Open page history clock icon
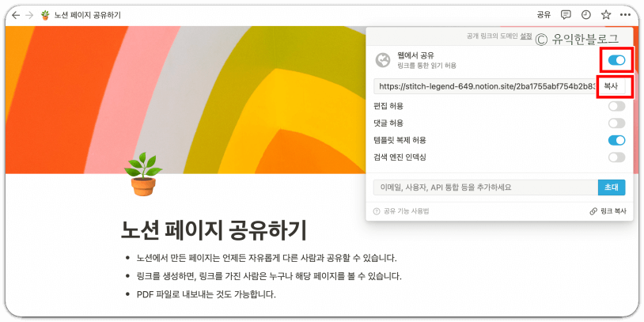 pyautogui.click(x=586, y=15)
